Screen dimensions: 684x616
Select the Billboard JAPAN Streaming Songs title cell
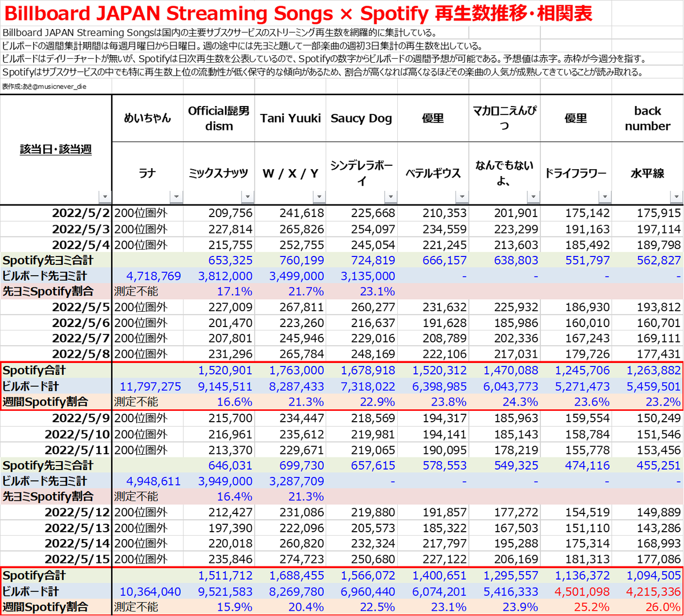298,13
